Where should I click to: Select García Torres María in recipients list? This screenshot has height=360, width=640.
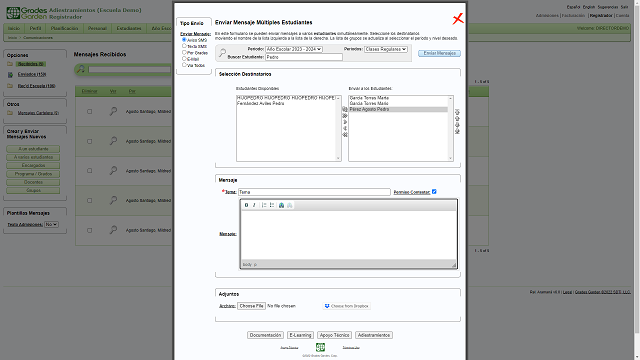[369, 98]
